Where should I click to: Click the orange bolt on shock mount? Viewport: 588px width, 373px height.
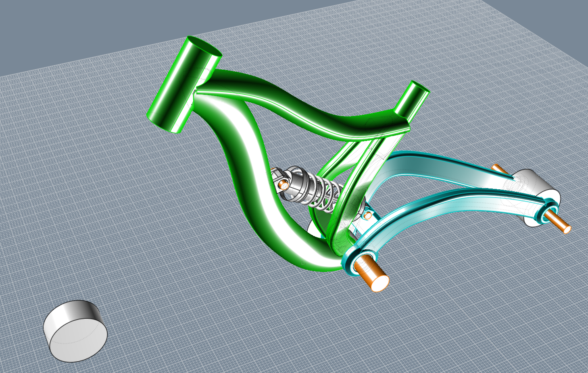(x=284, y=185)
